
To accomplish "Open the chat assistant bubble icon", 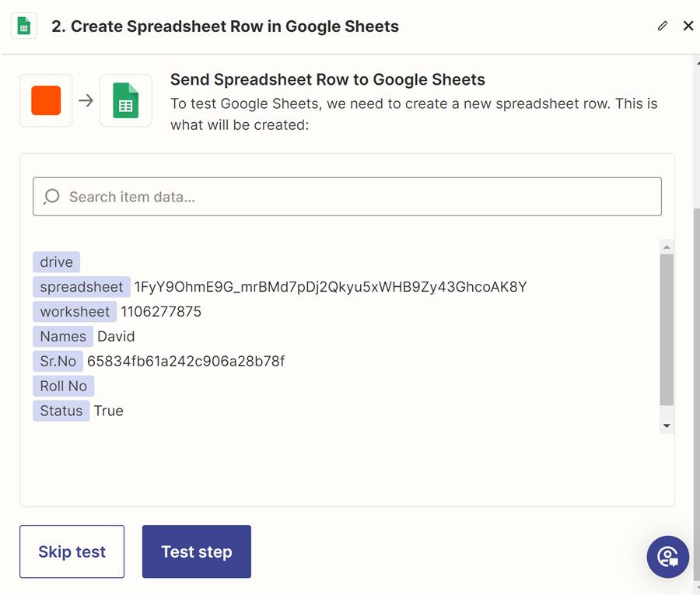I will (667, 557).
